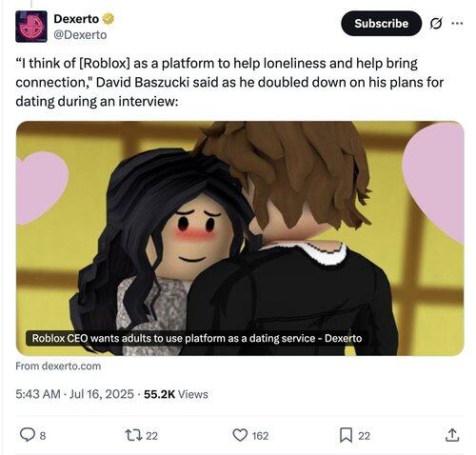This screenshot has height=455, width=476.
Task: Open the reply comment icon
Action: tap(28, 435)
